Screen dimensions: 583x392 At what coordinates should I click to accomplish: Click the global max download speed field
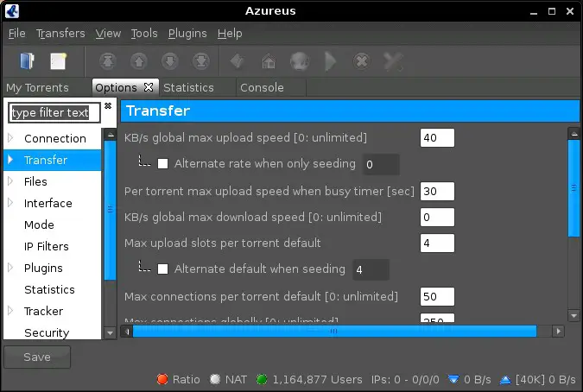(x=437, y=217)
